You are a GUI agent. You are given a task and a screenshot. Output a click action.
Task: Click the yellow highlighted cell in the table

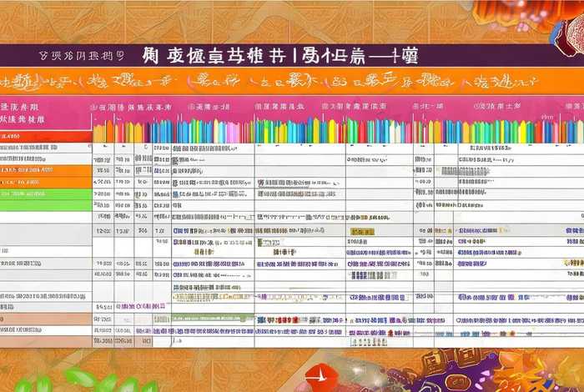(362, 232)
